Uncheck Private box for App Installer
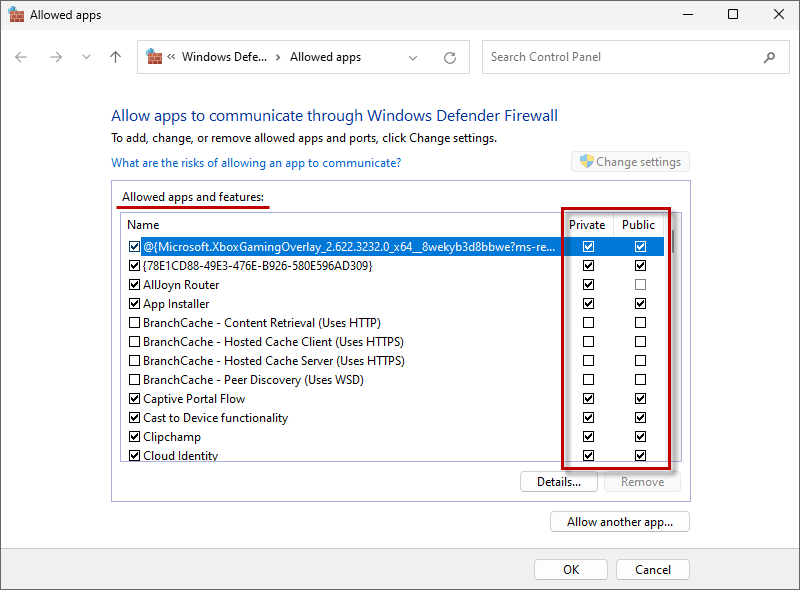This screenshot has height=590, width=800. click(588, 304)
